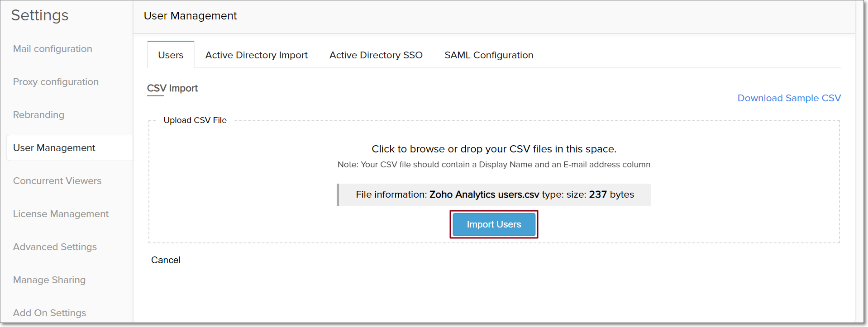Click the CSV drop zone prompt text
Image resolution: width=868 pixels, height=327 pixels.
pos(494,149)
